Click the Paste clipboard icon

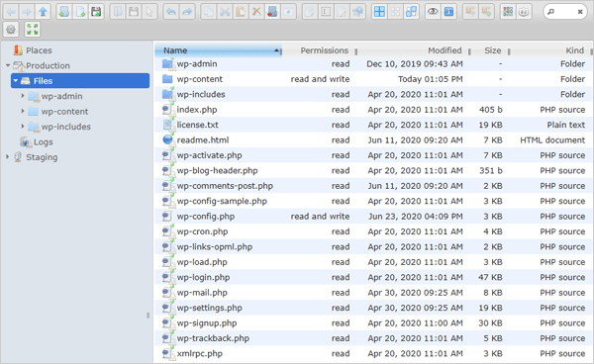point(241,12)
